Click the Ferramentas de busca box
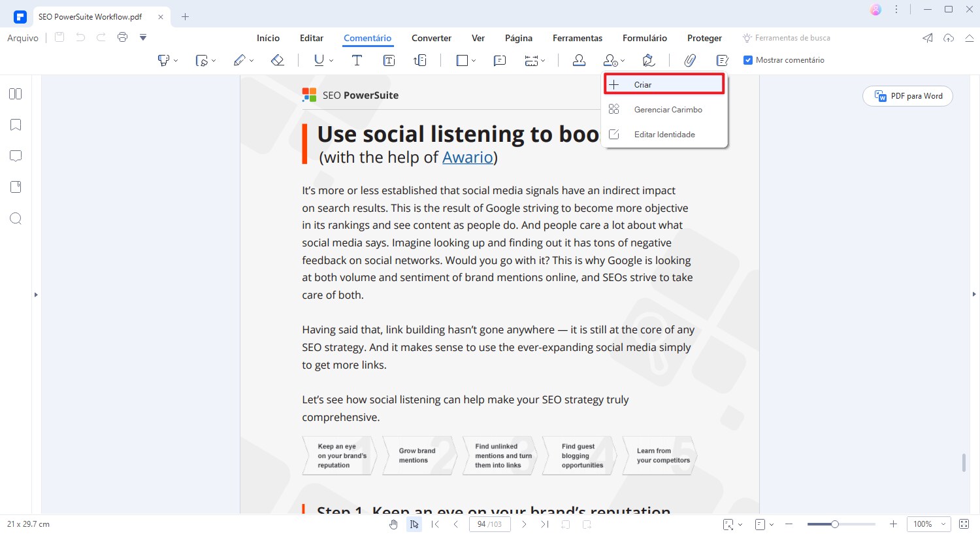 click(x=787, y=38)
